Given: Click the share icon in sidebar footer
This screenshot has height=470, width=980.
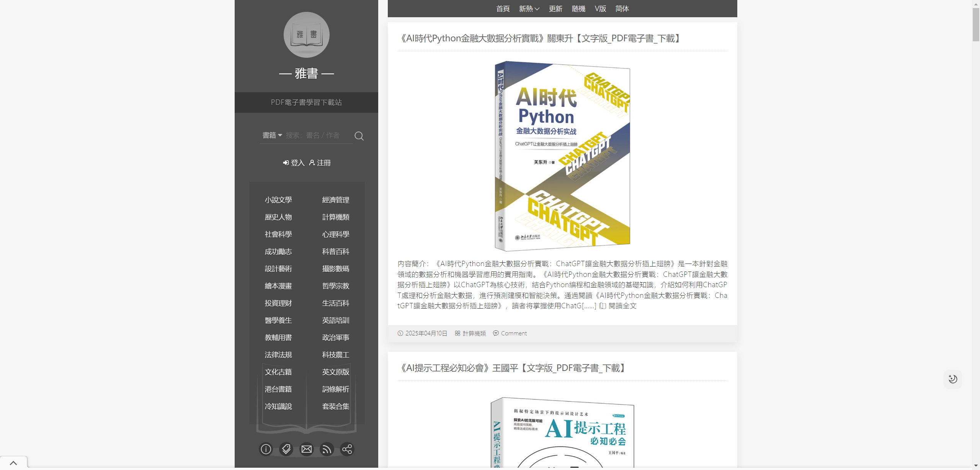Looking at the screenshot, I should 347,449.
